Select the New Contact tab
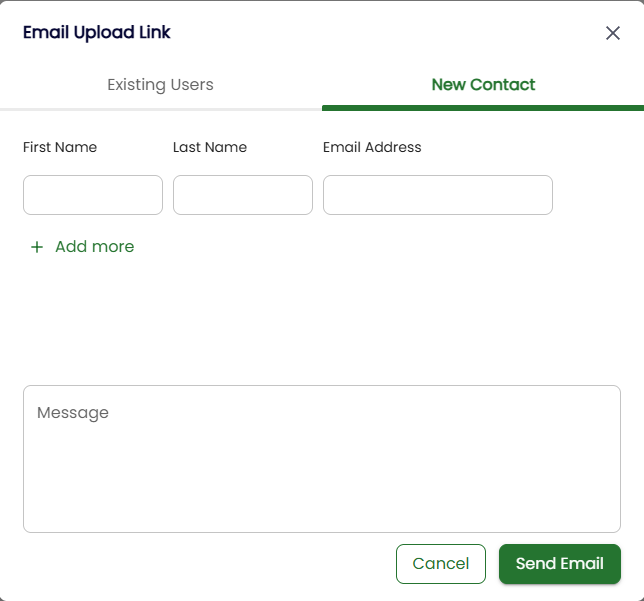This screenshot has height=601, width=644. (x=483, y=85)
